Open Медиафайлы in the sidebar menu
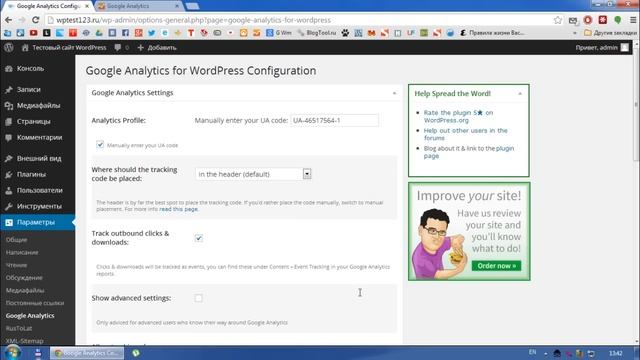 37,105
